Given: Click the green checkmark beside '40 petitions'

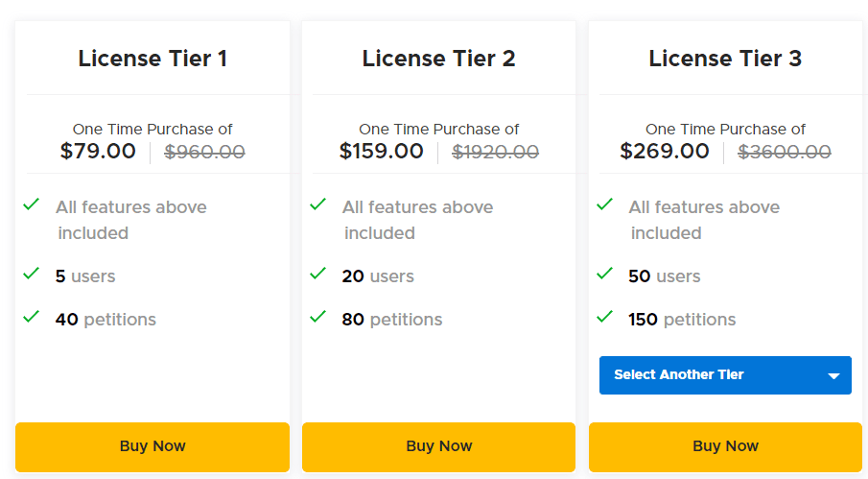Looking at the screenshot, I should click(32, 317).
